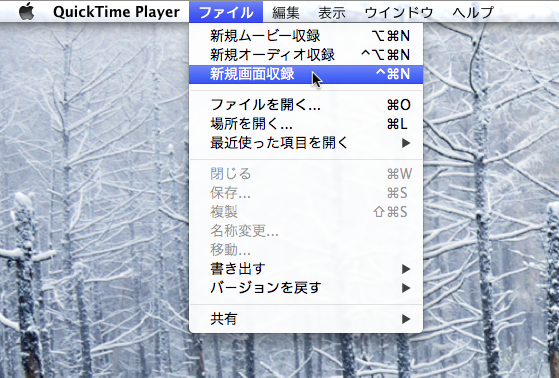This screenshot has height=378, width=559.
Task: Close the open ファイル menu
Action: 226,12
